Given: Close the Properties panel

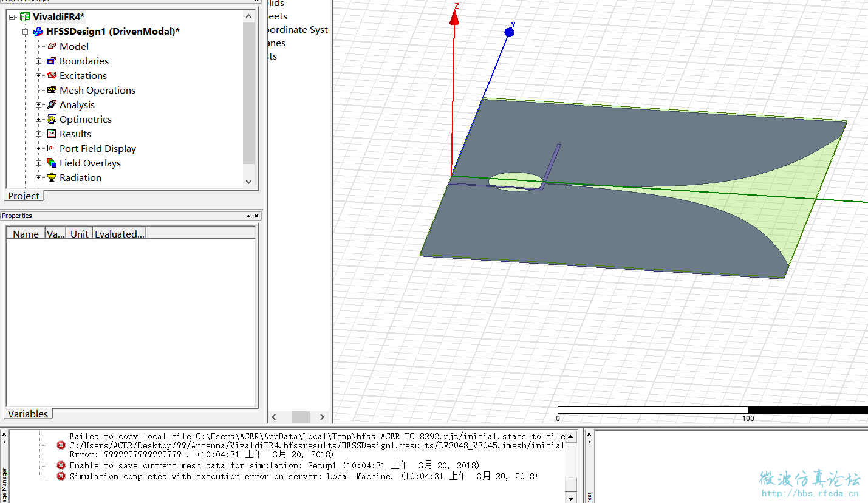Looking at the screenshot, I should pos(256,216).
